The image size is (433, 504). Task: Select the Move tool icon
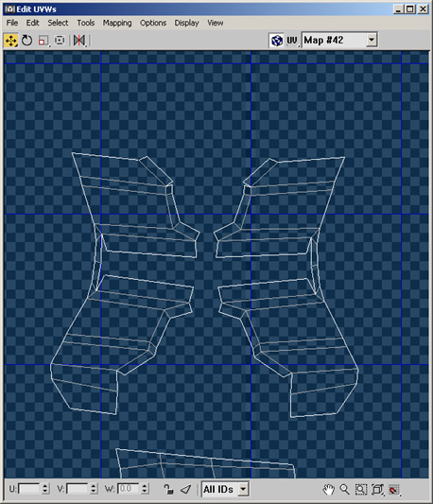coord(11,41)
